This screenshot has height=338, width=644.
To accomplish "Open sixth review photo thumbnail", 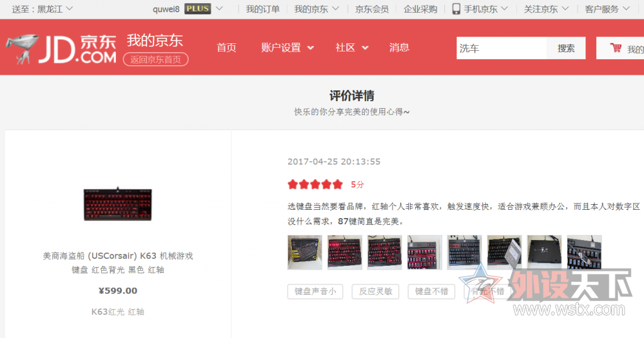I will pyautogui.click(x=504, y=253).
